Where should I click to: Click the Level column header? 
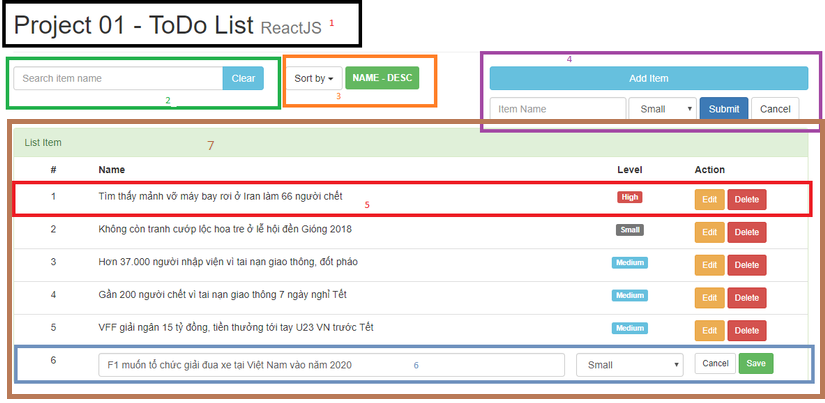pos(630,169)
